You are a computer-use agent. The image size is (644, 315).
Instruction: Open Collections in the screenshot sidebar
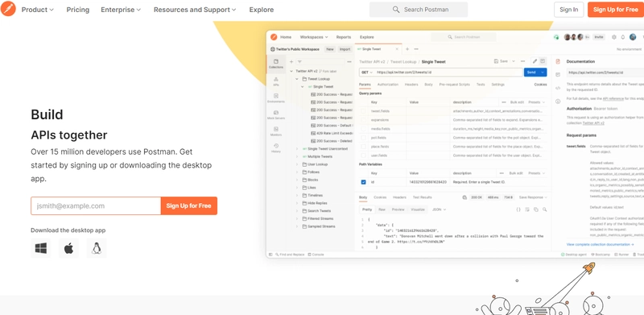click(x=276, y=64)
